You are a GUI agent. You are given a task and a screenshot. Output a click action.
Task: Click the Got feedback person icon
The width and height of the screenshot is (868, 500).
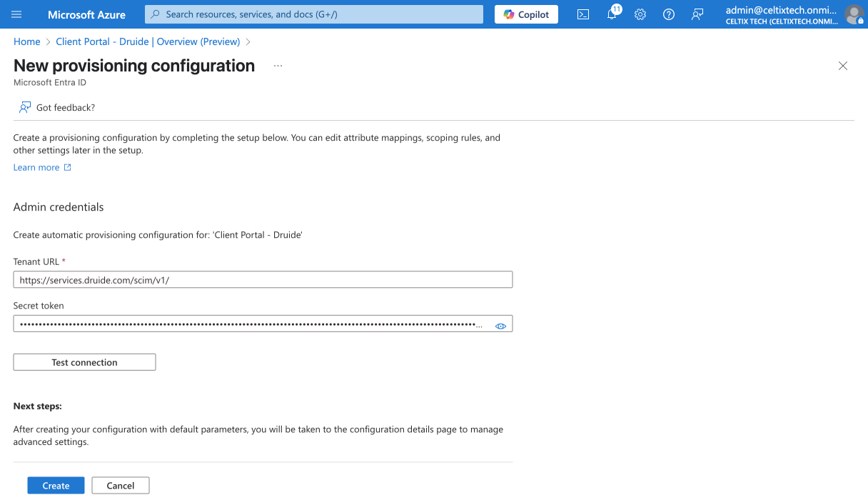pos(25,107)
